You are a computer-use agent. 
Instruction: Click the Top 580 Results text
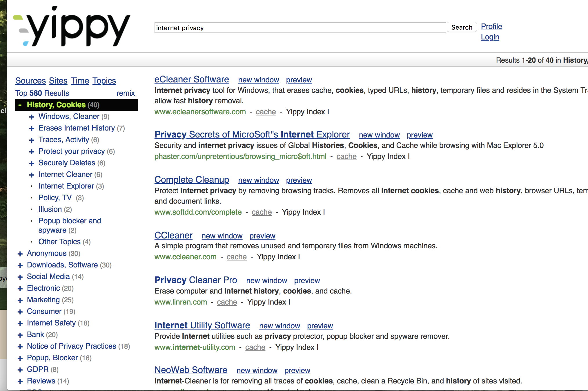point(42,93)
